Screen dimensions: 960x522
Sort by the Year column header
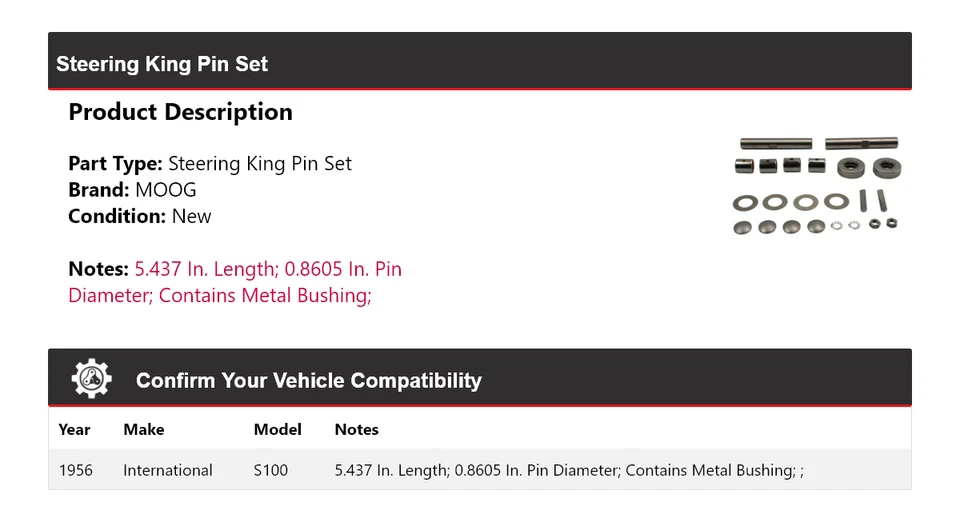(x=74, y=430)
